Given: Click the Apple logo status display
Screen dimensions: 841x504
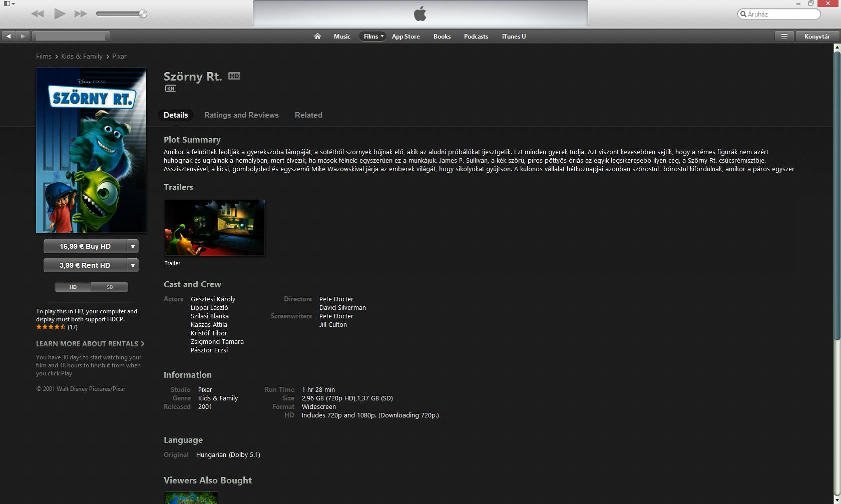Looking at the screenshot, I should point(420,14).
